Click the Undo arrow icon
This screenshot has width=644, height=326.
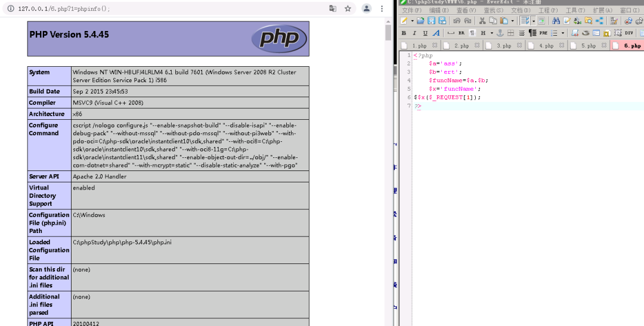(x=457, y=20)
